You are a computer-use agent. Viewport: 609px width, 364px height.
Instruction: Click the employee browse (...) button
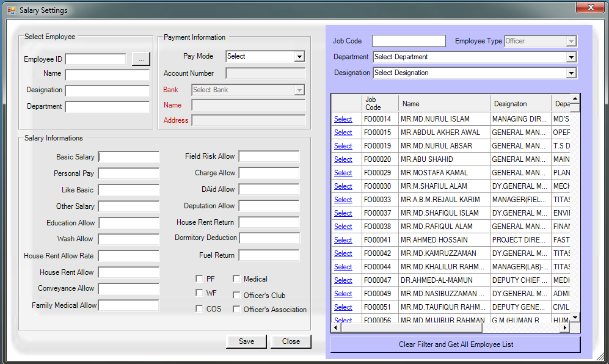140,59
